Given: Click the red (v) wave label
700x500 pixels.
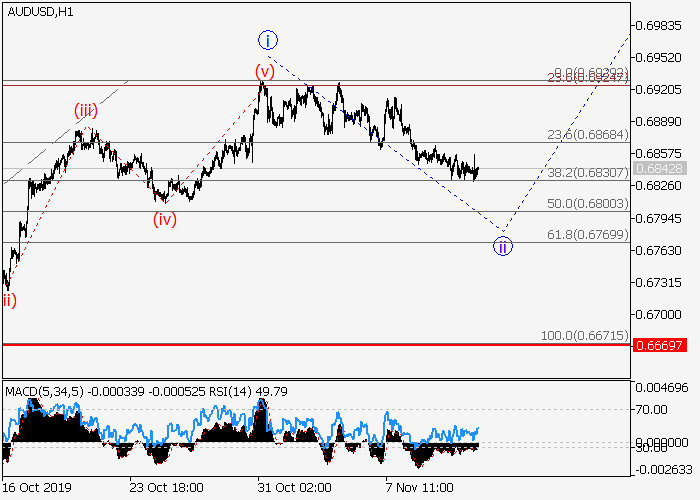Looking at the screenshot, I should pyautogui.click(x=264, y=71).
